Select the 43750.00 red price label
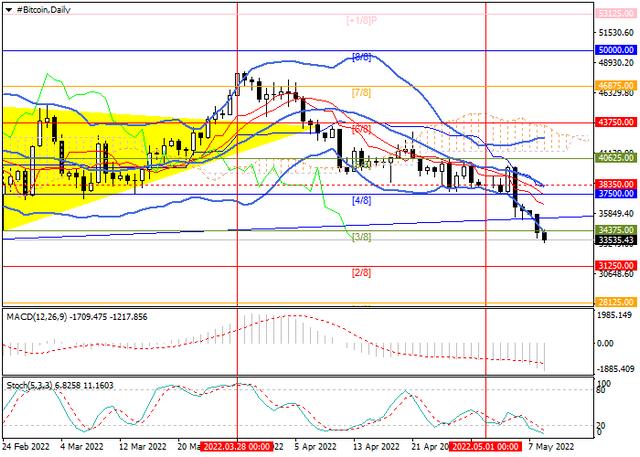The width and height of the screenshot is (640, 457). (616, 122)
